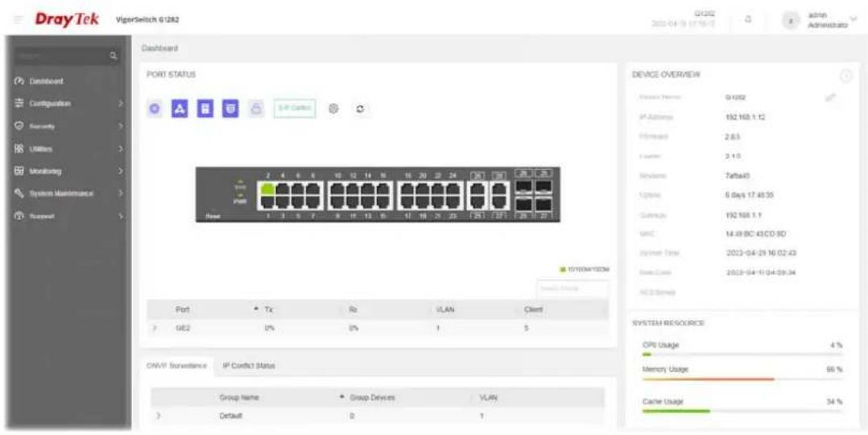Open the admin account dropdown arrow

point(852,18)
